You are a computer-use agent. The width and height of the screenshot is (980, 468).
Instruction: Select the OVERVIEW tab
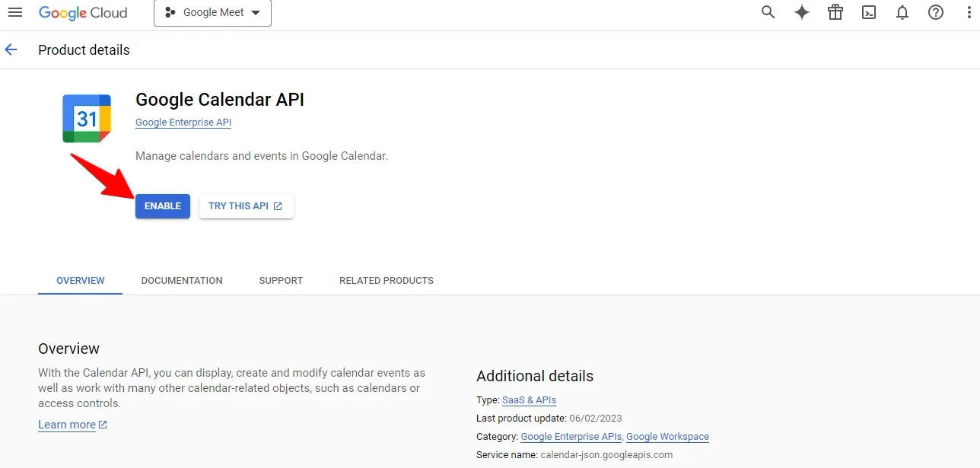point(81,281)
